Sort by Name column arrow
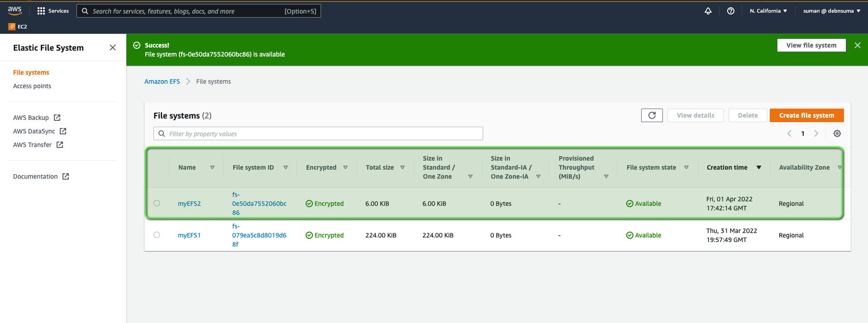 pyautogui.click(x=212, y=167)
